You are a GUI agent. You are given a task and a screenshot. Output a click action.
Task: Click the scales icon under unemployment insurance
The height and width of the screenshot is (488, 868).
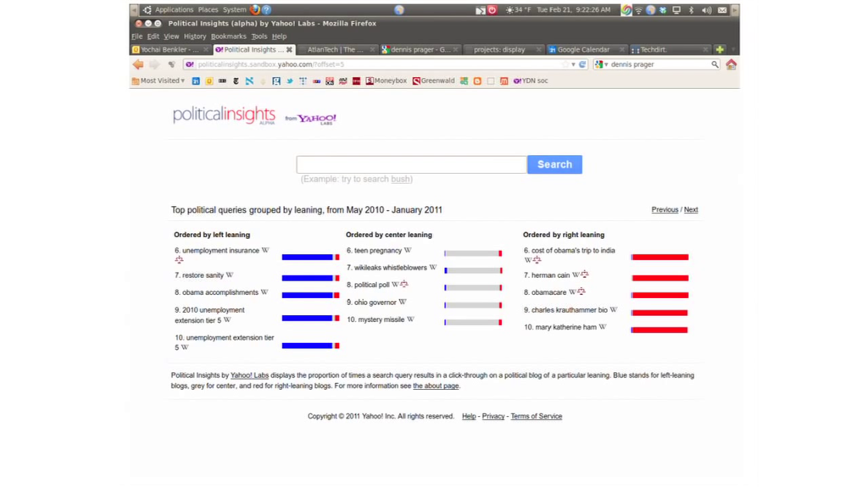[x=179, y=260]
